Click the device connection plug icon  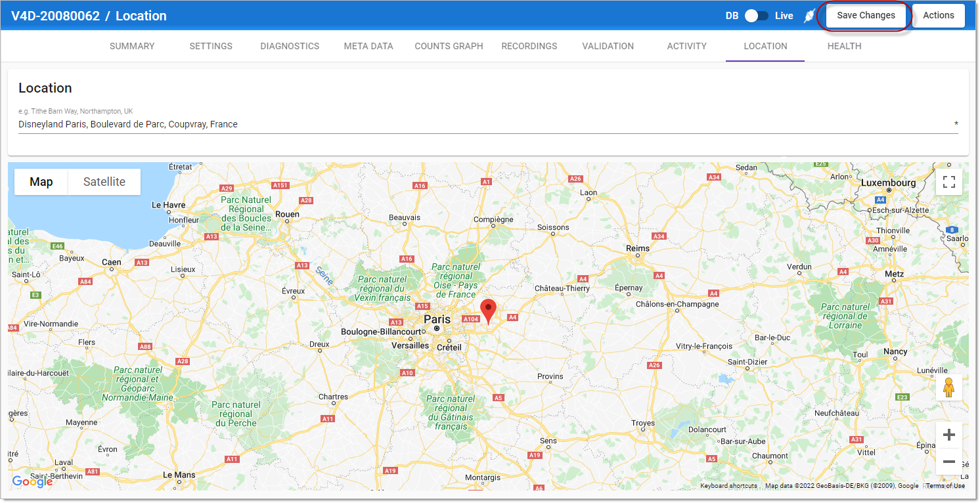809,16
